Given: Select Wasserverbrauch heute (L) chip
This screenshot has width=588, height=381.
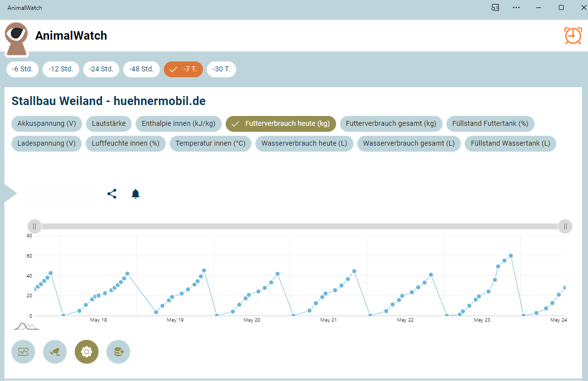Looking at the screenshot, I should click(x=304, y=143).
